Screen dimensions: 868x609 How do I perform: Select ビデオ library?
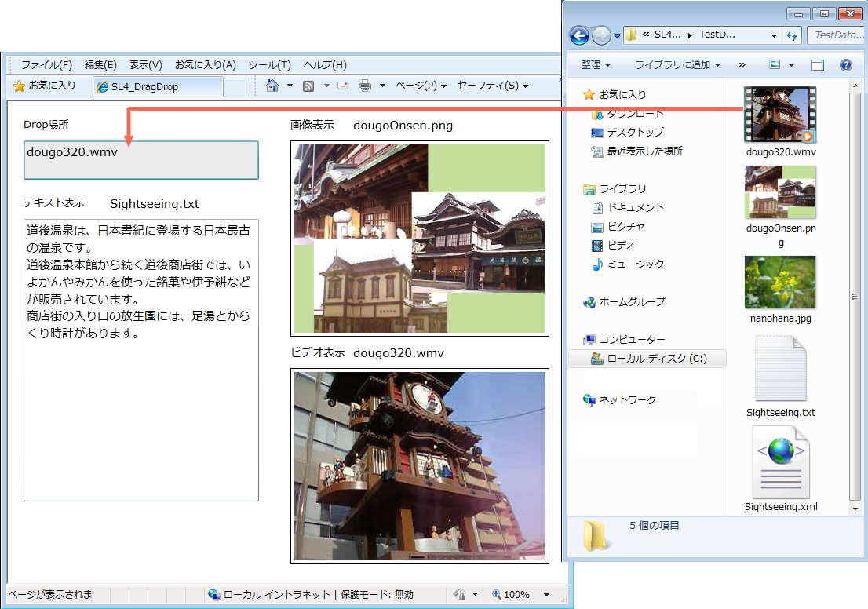[614, 246]
